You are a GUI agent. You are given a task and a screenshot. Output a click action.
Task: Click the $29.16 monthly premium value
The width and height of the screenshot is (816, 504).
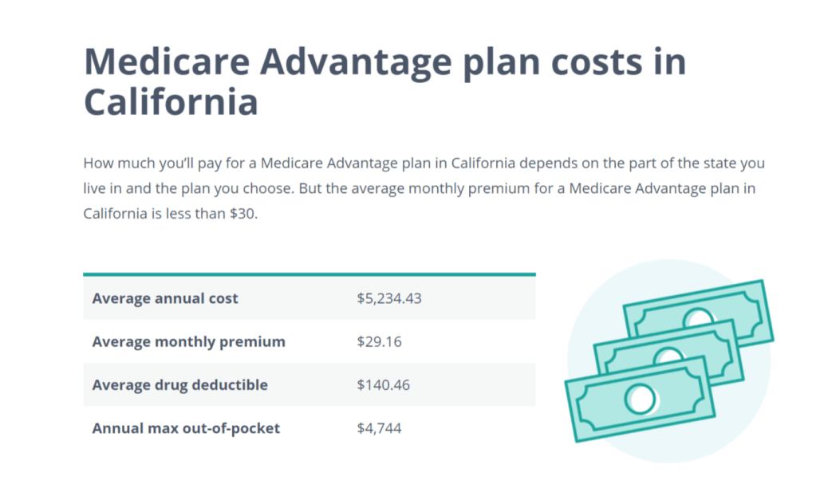coord(380,342)
